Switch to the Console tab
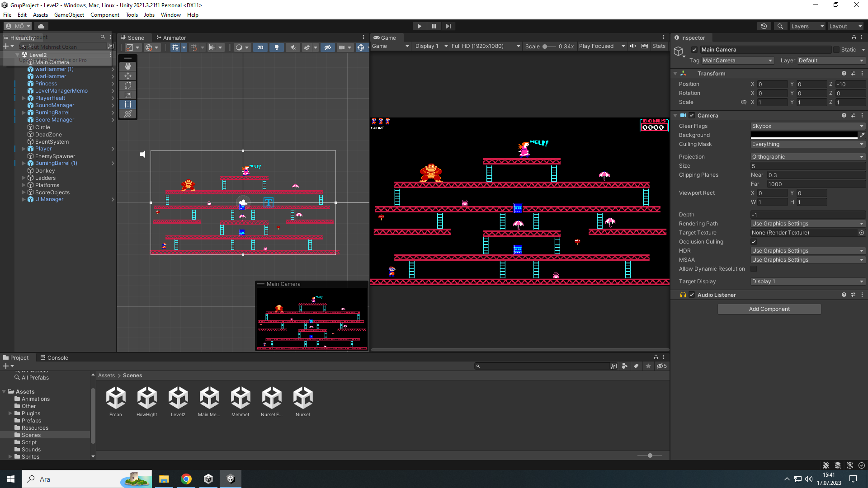Image resolution: width=868 pixels, height=488 pixels. pos(57,357)
